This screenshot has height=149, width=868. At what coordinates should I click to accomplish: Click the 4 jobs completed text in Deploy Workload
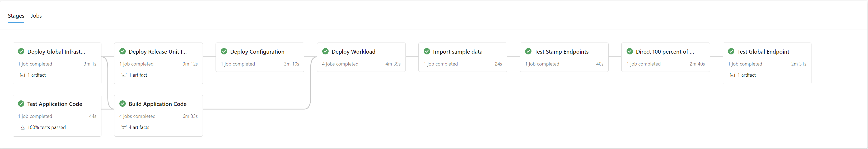click(340, 64)
